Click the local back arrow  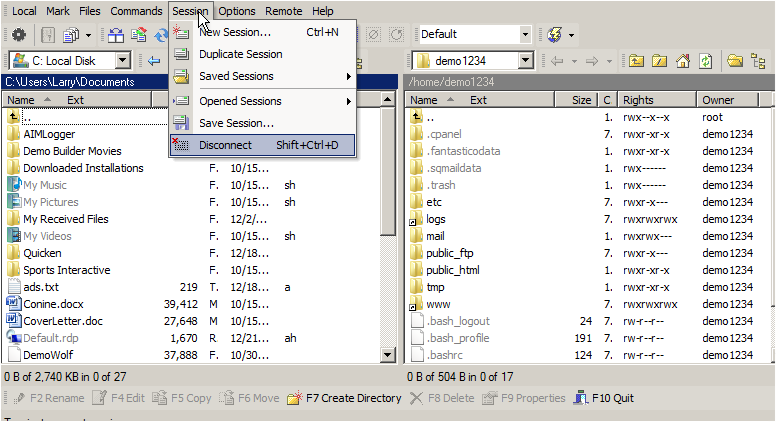pyautogui.click(x=154, y=61)
